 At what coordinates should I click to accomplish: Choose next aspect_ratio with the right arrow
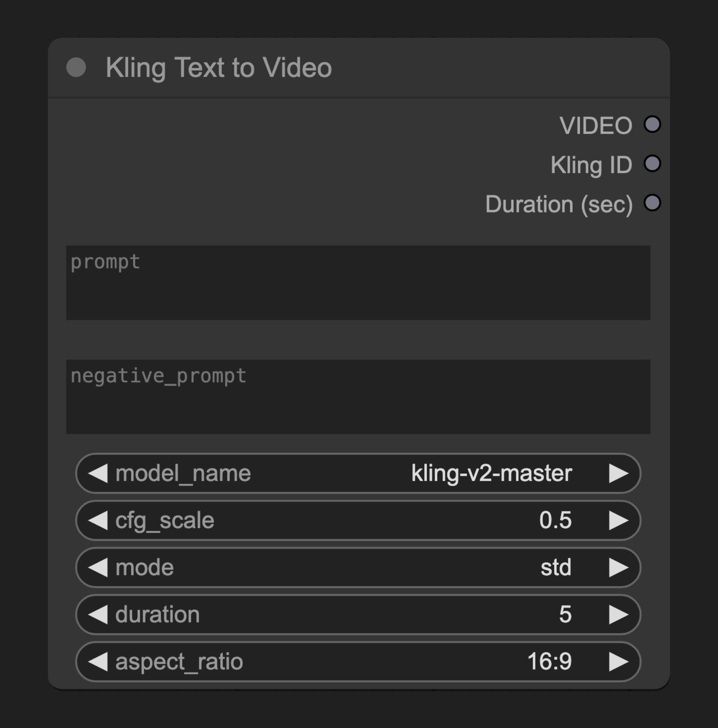pos(618,662)
